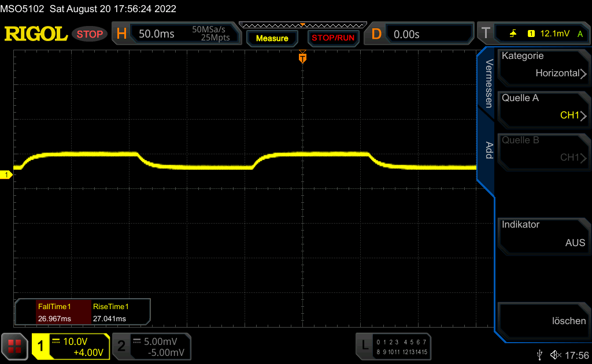This screenshot has height=364, width=592.
Task: Open horizontal timebase H settings
Action: (121, 34)
